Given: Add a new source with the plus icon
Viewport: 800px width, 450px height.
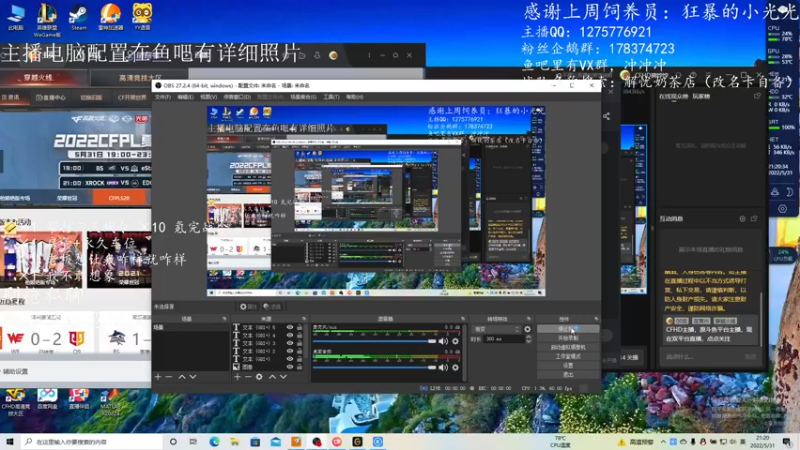Looking at the screenshot, I should [237, 377].
